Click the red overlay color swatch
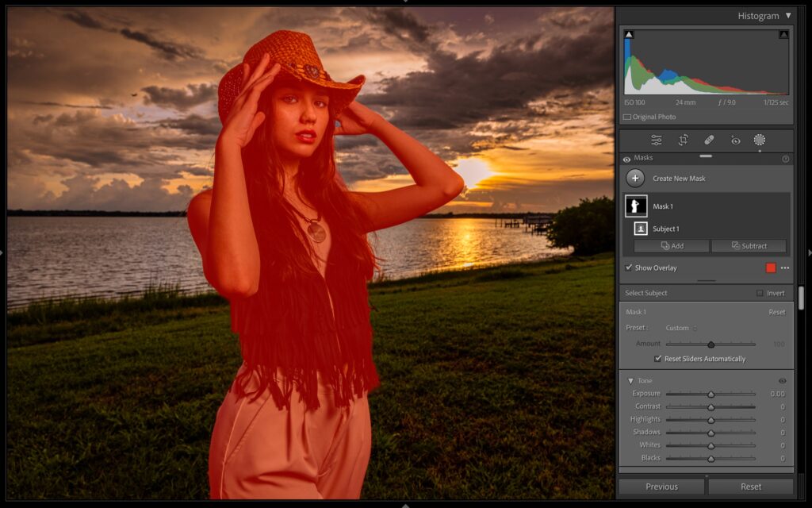 click(771, 268)
